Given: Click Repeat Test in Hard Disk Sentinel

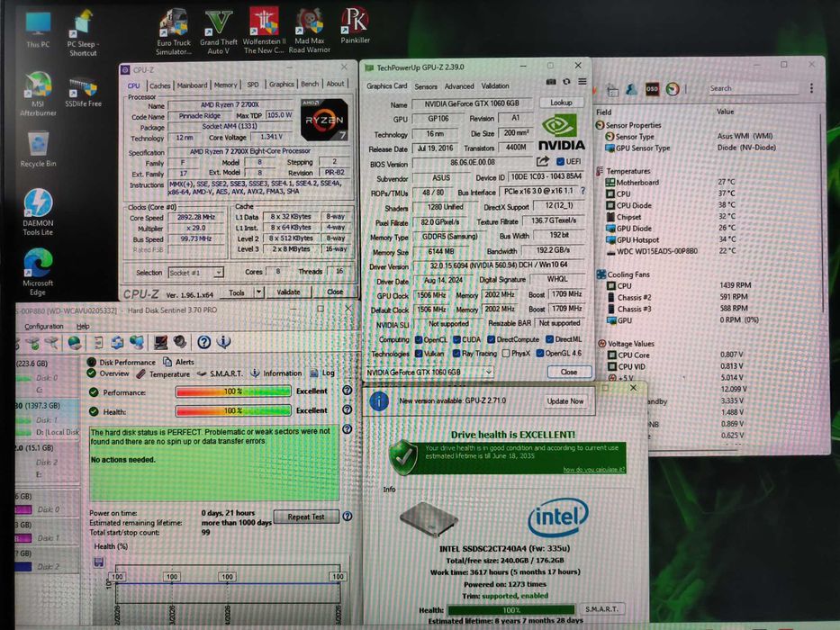Looking at the screenshot, I should pos(306,517).
